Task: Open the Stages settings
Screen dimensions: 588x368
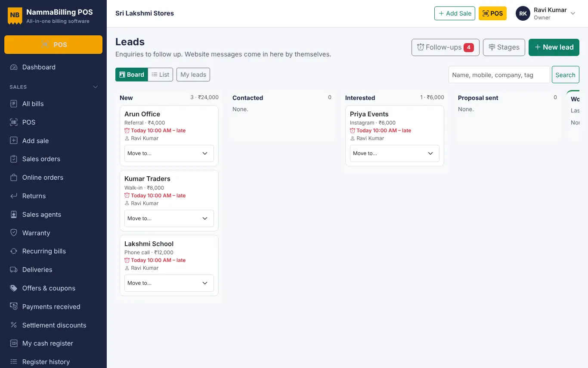Action: click(504, 47)
